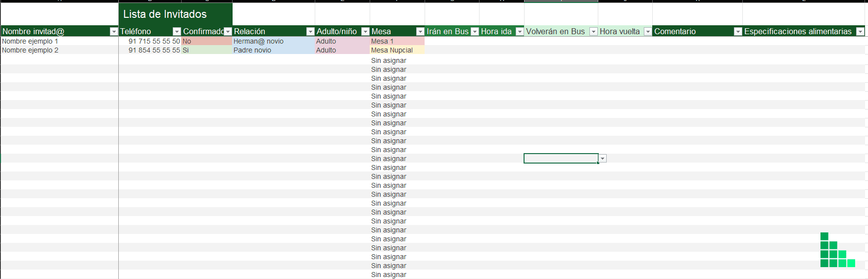The width and height of the screenshot is (868, 279).
Task: Select the red Confirmado cell 'No'
Action: pos(207,41)
